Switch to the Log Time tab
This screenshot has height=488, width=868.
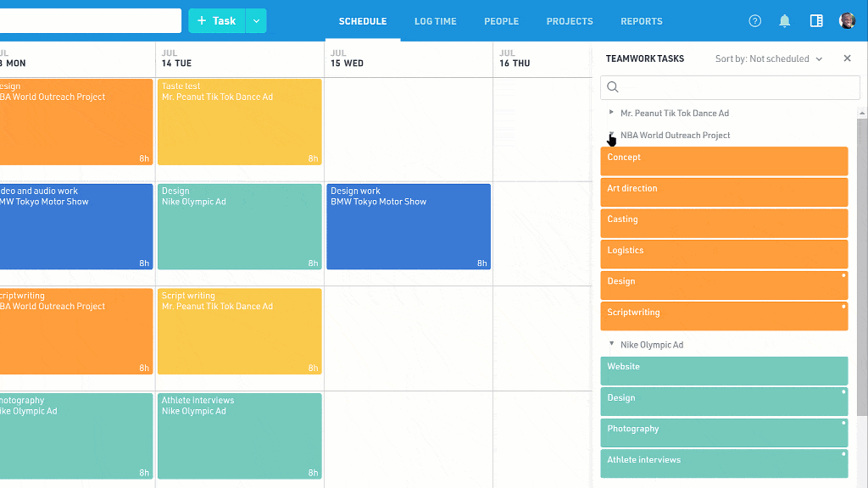pyautogui.click(x=435, y=21)
